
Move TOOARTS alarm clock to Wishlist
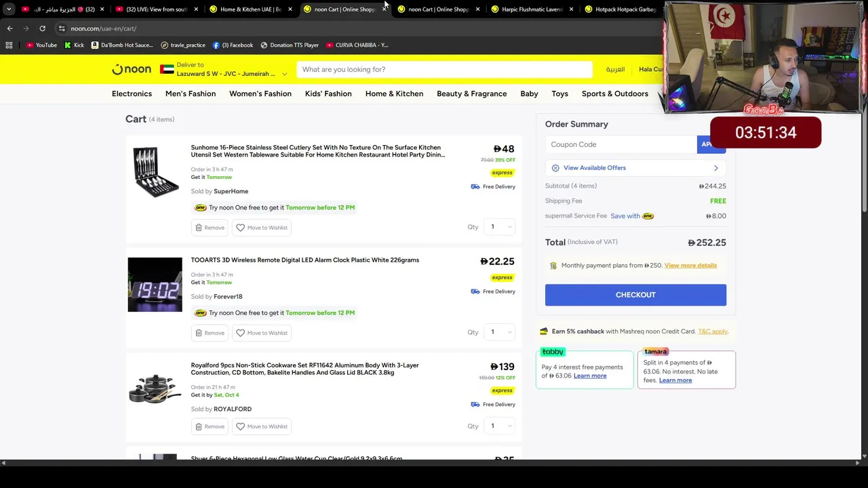262,333
